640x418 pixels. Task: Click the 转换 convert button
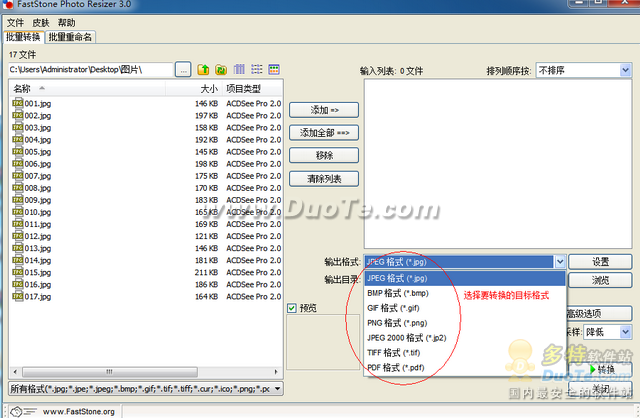602,369
